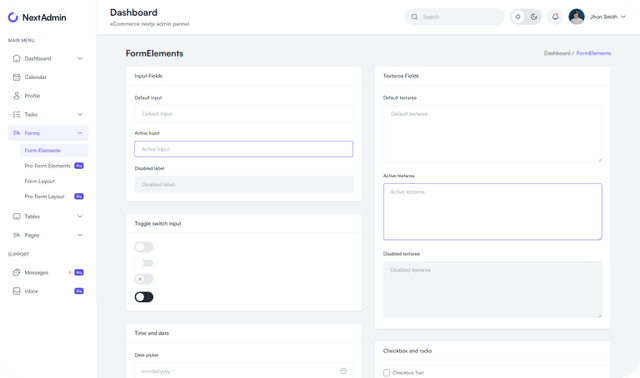The width and height of the screenshot is (640, 378).
Task: Click the Disabled textarea box
Action: coord(493,289)
